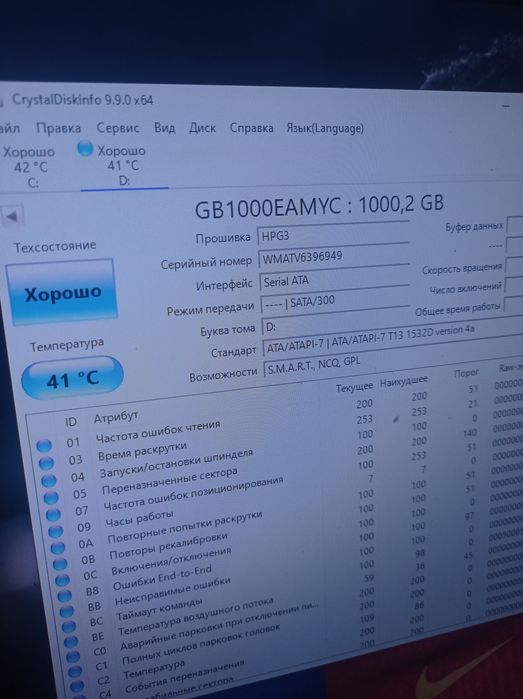Screen dimensions: 523x699
Task: Minimize the CrystalDiskInfo window
Action: (x=505, y=107)
